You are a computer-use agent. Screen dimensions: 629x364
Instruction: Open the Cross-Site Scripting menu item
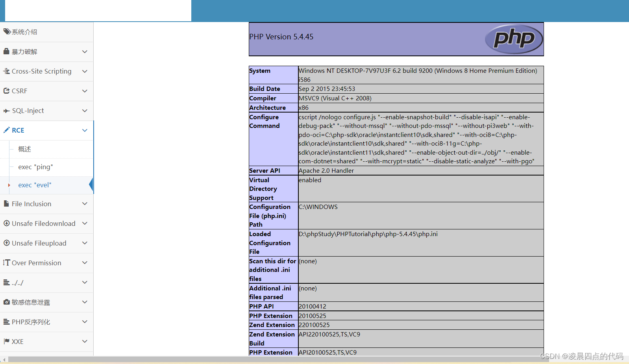46,71
